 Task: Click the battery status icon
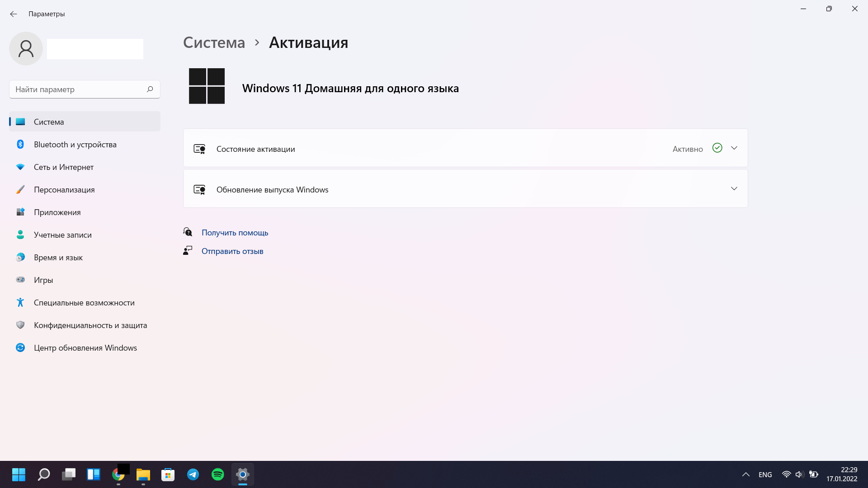[x=814, y=474]
